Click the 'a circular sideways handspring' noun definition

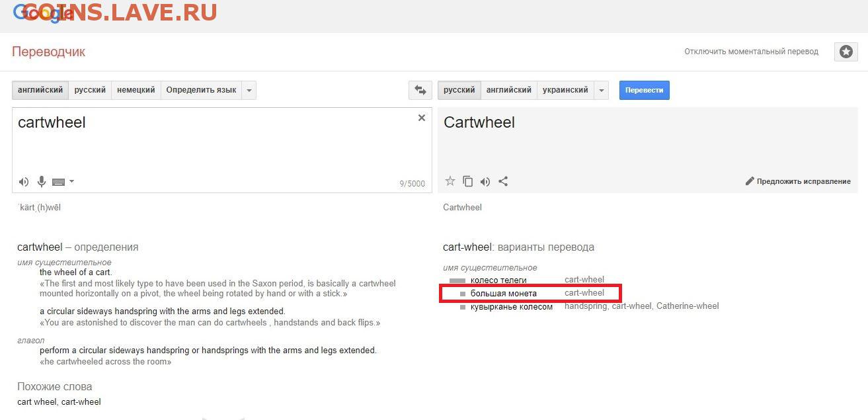pyautogui.click(x=163, y=311)
